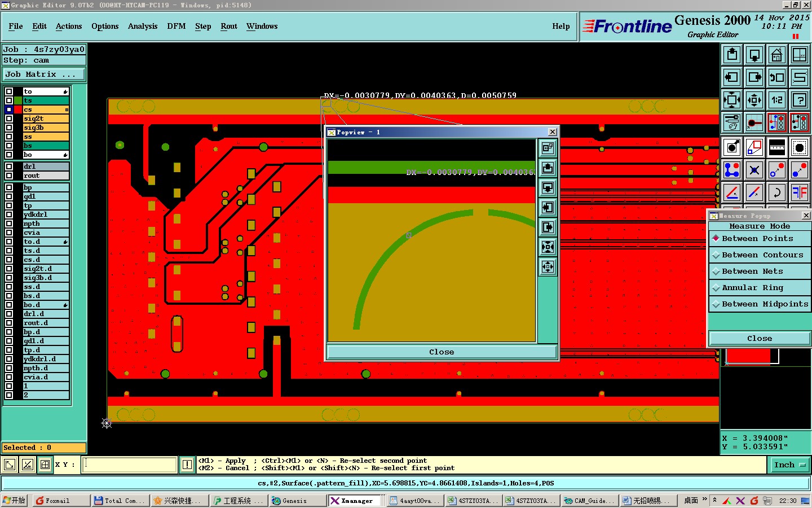Click the 1:2 zoom scale icon
812x508 pixels.
pos(777,100)
